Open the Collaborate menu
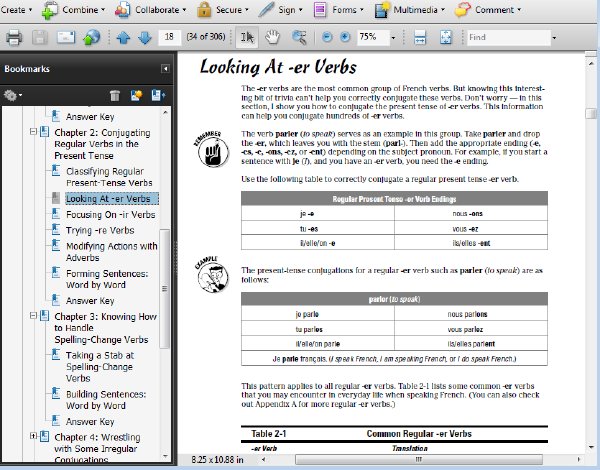 click(150, 10)
